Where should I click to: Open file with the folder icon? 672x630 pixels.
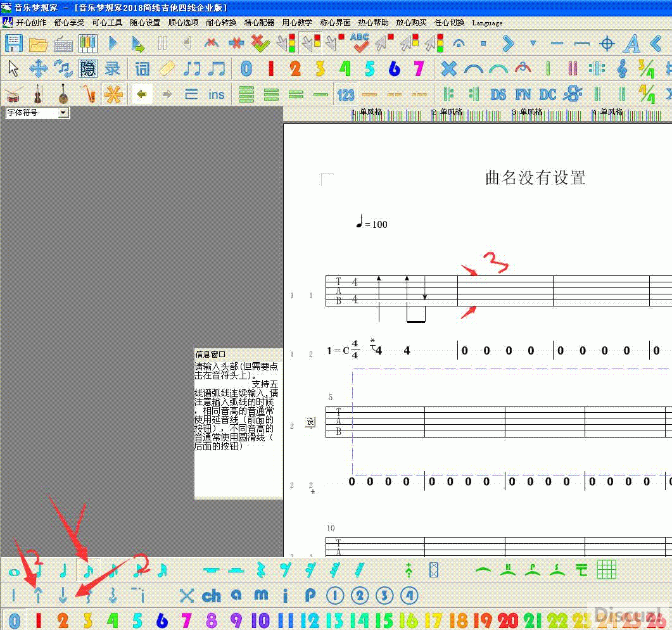pyautogui.click(x=38, y=44)
